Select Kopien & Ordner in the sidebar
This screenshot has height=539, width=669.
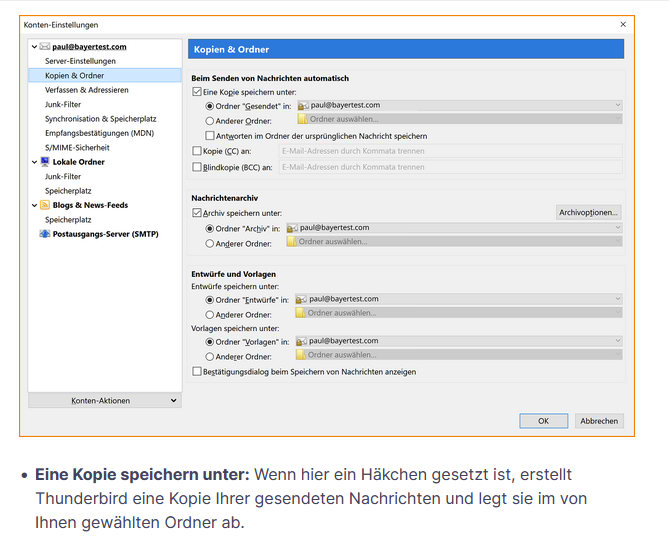click(105, 76)
